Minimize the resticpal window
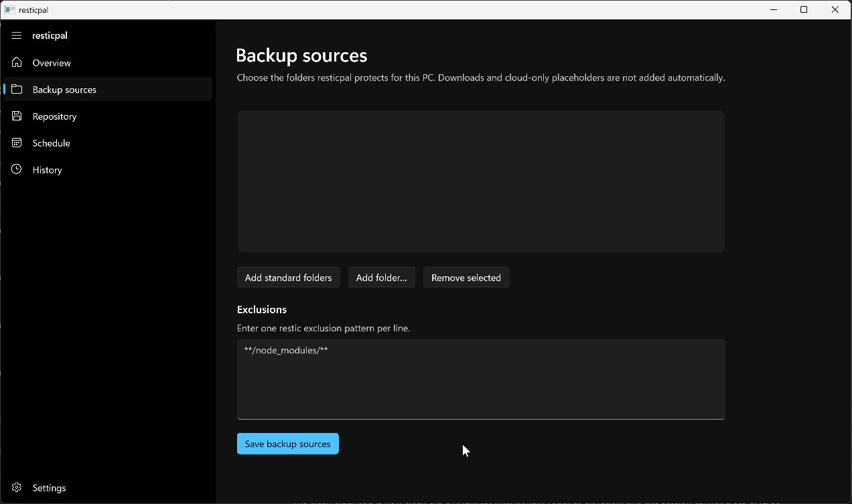 (x=774, y=9)
